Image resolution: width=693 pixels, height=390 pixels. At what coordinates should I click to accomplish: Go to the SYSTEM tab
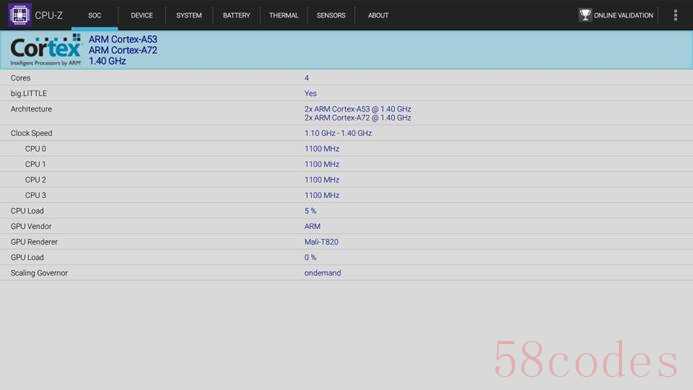(x=189, y=15)
